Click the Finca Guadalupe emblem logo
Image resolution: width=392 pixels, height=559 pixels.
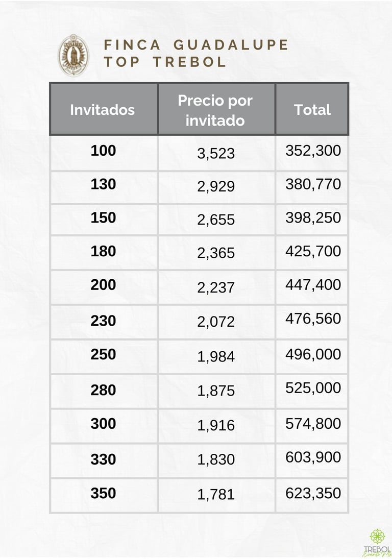coord(73,55)
